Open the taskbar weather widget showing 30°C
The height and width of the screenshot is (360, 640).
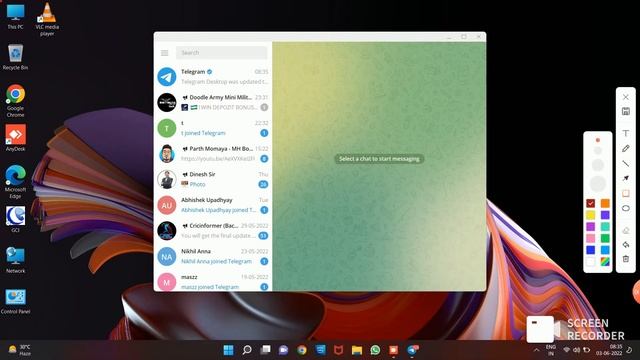pos(19,350)
